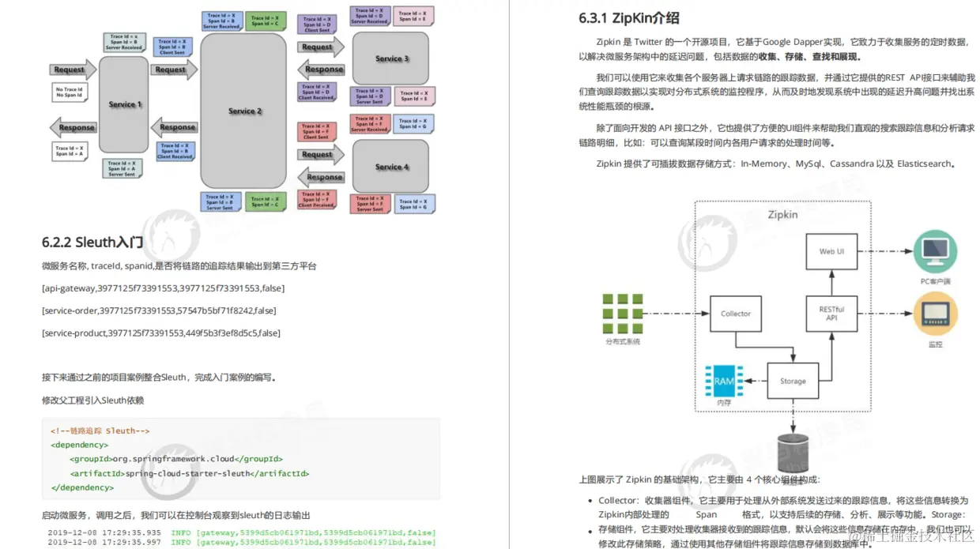
Task: Click the artifactId 'spring-cloud-starter-sleuth' code line
Action: pyautogui.click(x=189, y=473)
